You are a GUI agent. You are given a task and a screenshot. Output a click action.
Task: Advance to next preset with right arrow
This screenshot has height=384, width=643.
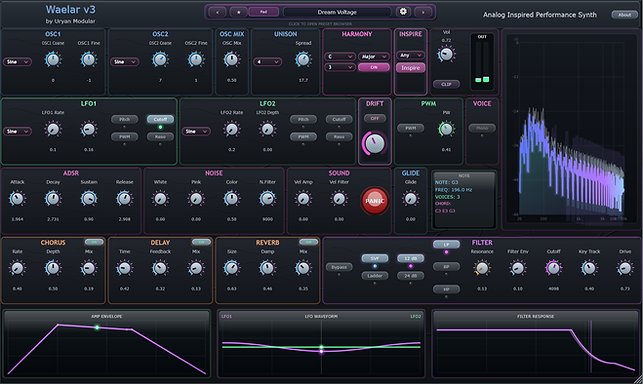(423, 12)
